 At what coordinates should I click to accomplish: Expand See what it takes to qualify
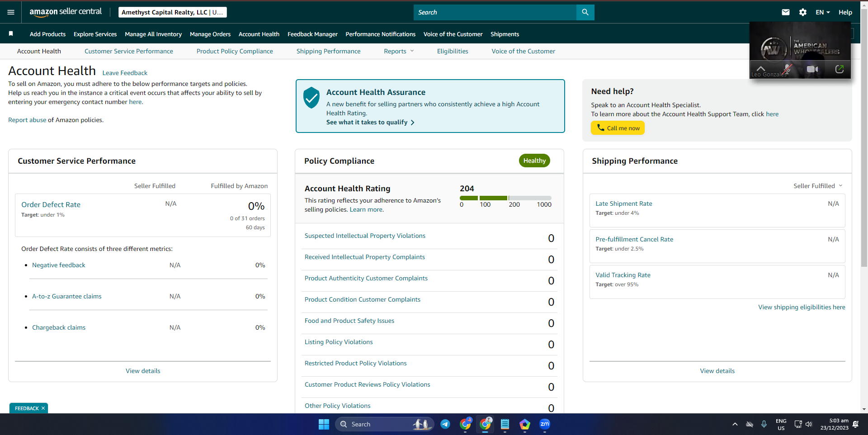tap(370, 122)
